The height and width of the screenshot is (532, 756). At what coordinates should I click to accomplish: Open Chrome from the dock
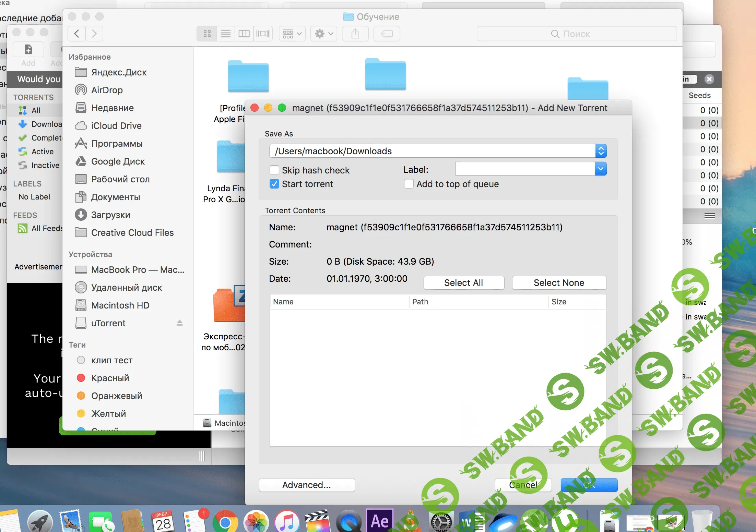225,522
